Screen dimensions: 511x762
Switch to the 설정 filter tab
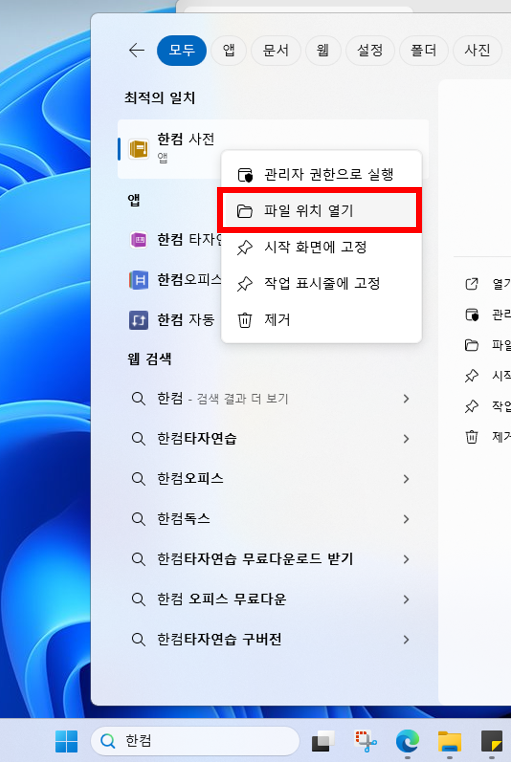[x=370, y=50]
